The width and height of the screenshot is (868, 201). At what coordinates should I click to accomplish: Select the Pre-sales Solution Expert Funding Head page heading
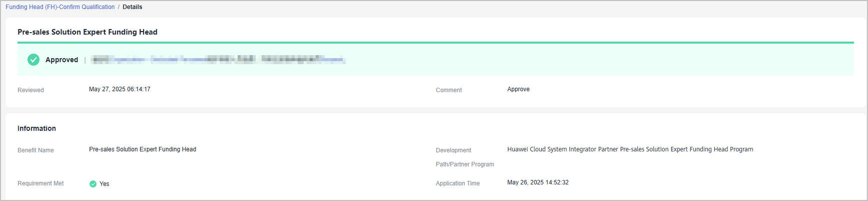tap(88, 32)
